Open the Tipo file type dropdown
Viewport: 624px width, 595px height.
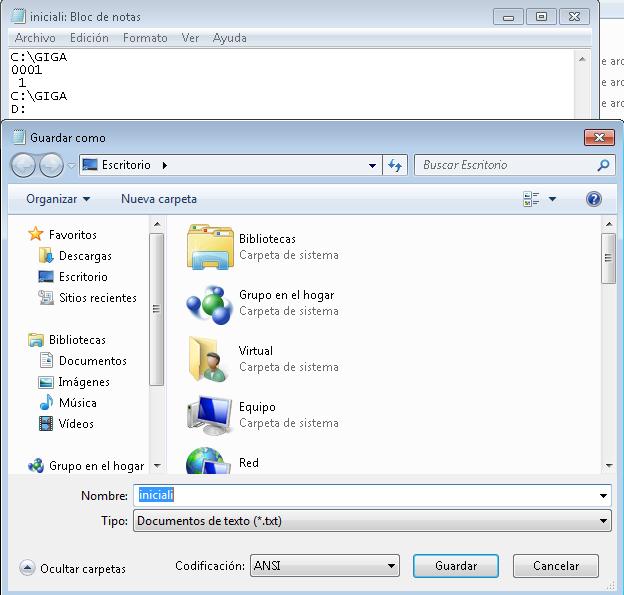(x=372, y=521)
